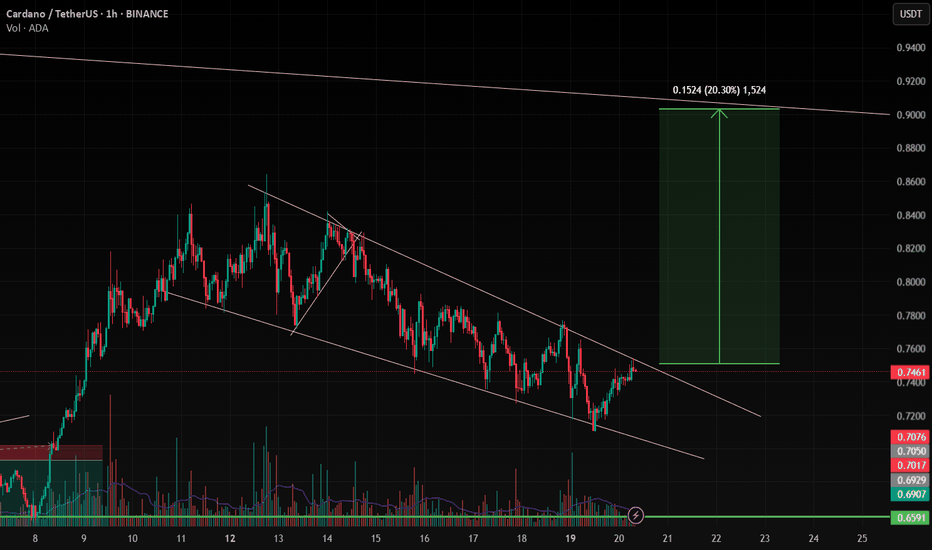Image resolution: width=932 pixels, height=550 pixels.
Task: Click date 8 on the time axis
Action: coord(35,539)
